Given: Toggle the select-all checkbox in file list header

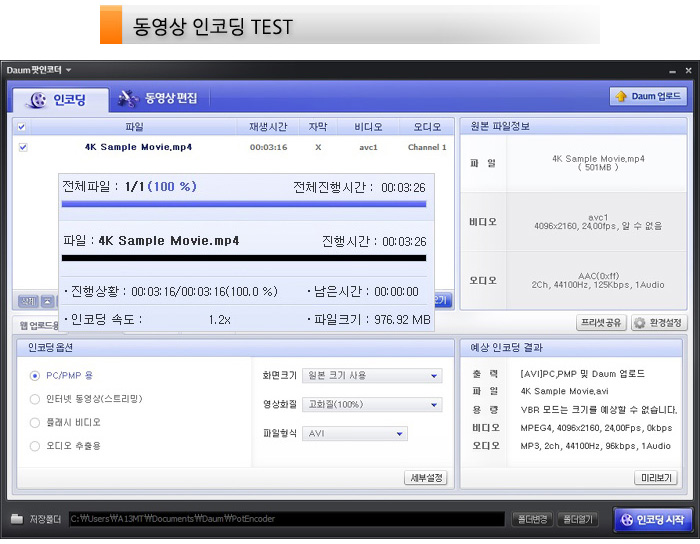Looking at the screenshot, I should (22, 127).
